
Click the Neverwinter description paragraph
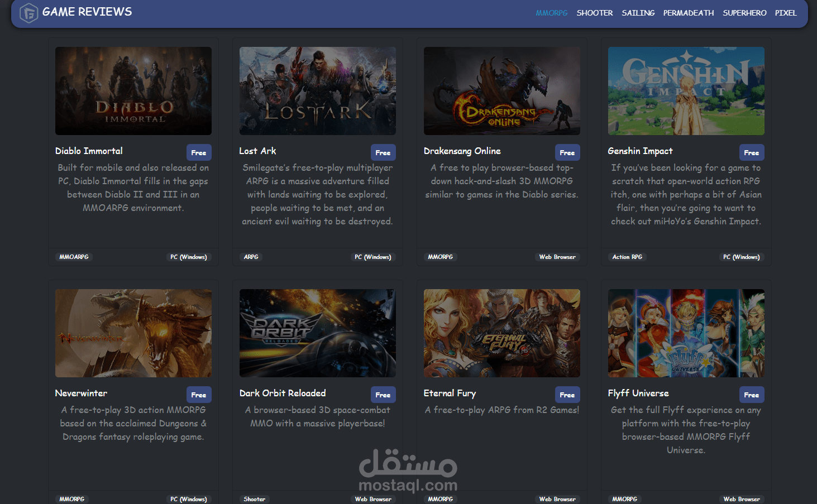tap(133, 423)
